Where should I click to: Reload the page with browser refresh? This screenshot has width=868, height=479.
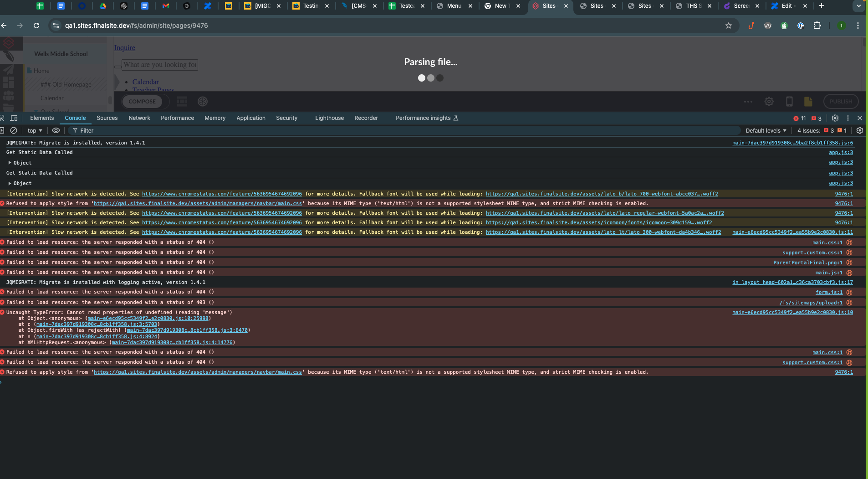click(x=36, y=26)
